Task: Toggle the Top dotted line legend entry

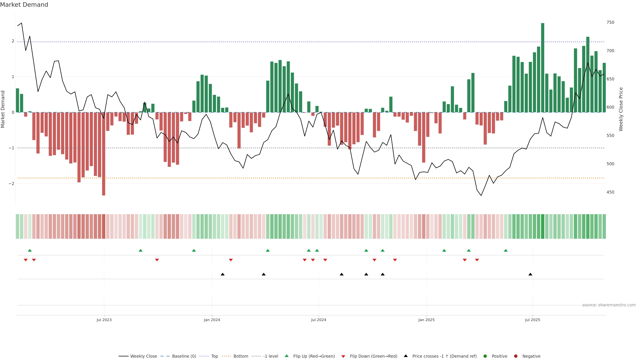Action: (x=214, y=356)
